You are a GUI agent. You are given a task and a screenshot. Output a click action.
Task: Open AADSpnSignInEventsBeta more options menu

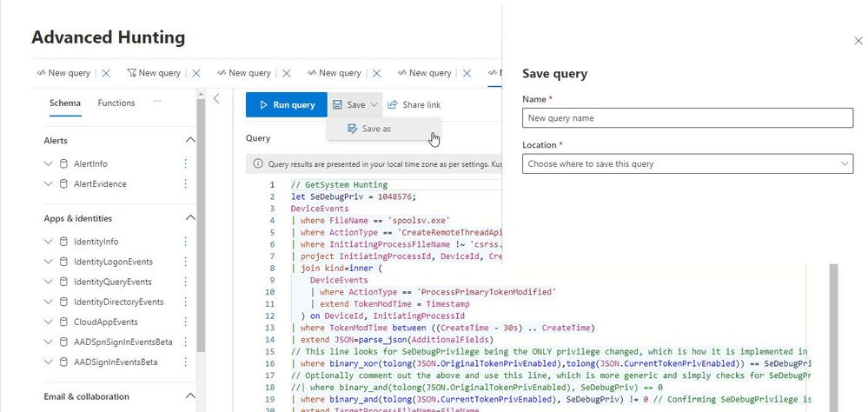pyautogui.click(x=185, y=342)
